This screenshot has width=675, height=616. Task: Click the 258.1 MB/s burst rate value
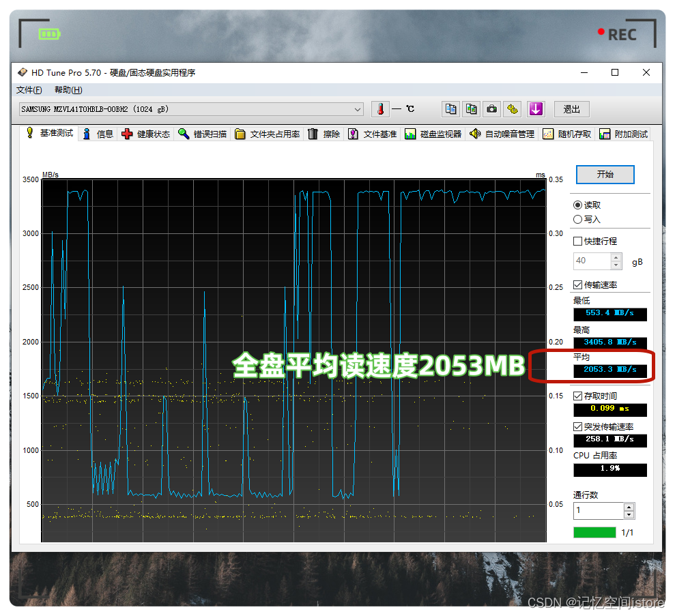click(609, 439)
